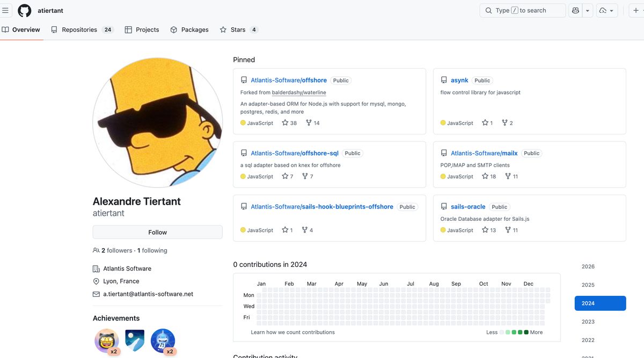View 13 stars of sails-oracle

click(x=489, y=230)
